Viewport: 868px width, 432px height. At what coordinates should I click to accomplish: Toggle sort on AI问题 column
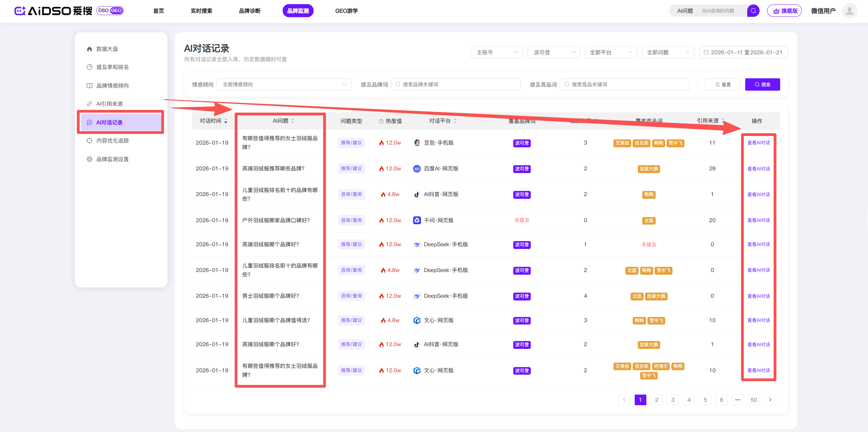293,121
